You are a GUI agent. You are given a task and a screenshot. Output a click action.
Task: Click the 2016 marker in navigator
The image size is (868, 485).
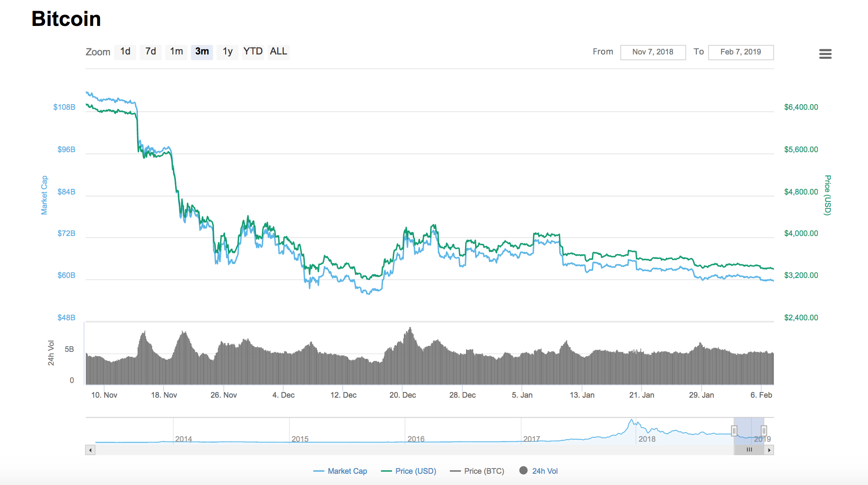tap(416, 439)
